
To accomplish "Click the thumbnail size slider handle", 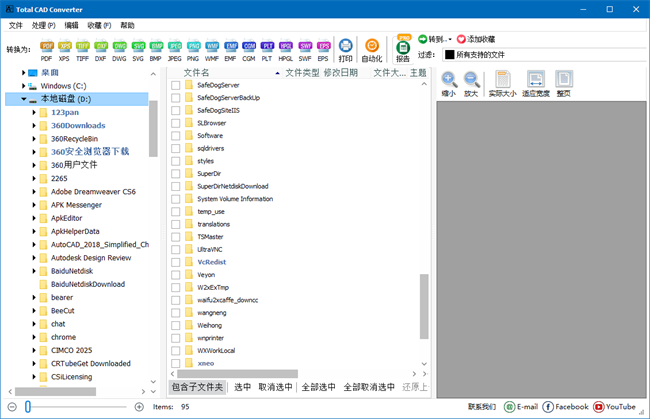I will point(28,407).
